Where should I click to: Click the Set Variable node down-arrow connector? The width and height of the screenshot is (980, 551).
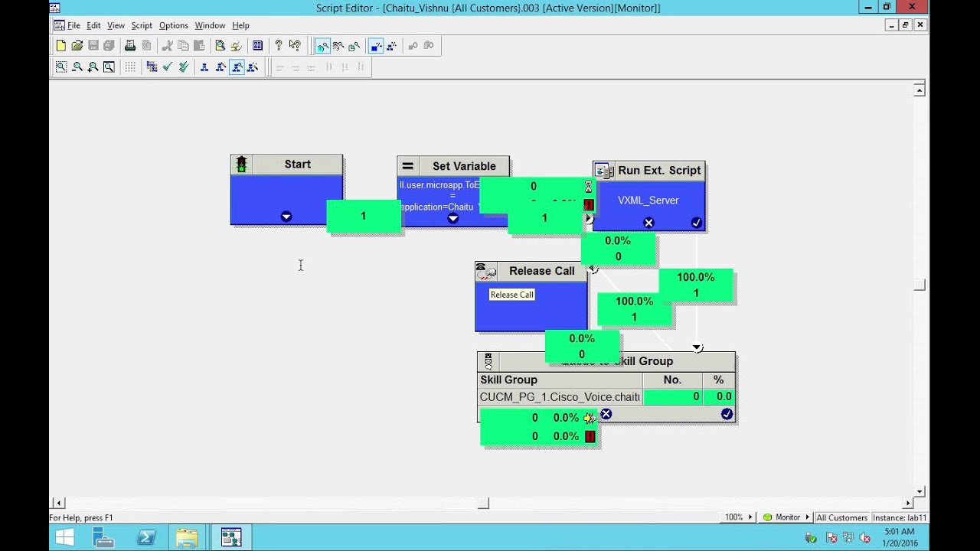[452, 218]
